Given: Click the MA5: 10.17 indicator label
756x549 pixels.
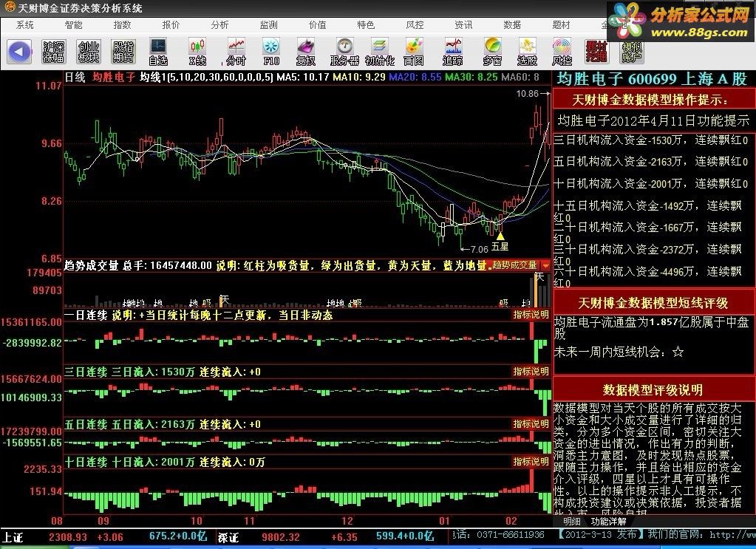Looking at the screenshot, I should click(303, 77).
